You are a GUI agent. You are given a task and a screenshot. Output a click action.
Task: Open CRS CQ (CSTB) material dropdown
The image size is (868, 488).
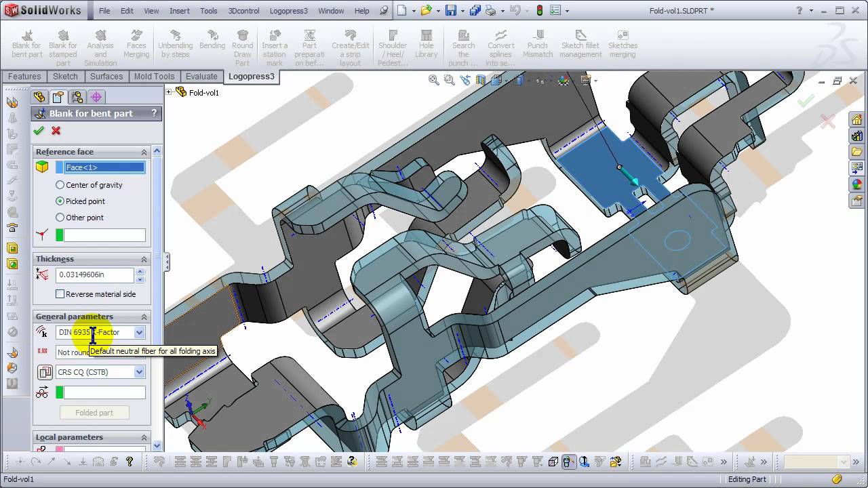[x=139, y=372]
